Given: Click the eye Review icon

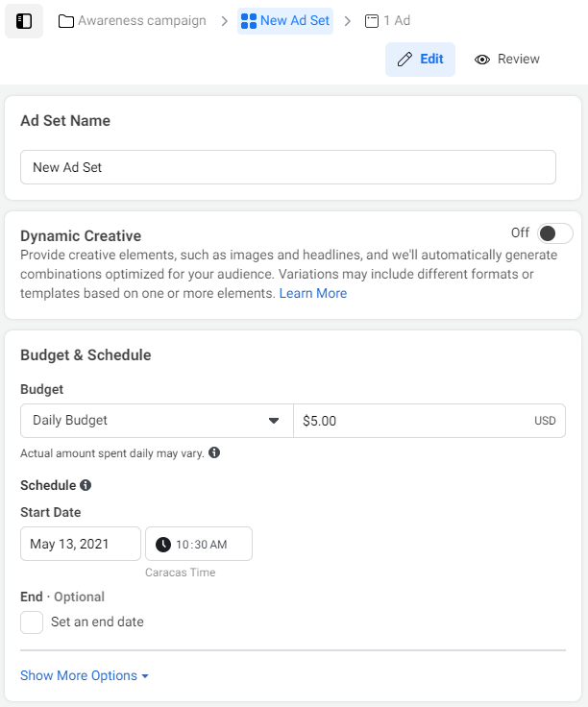Looking at the screenshot, I should (483, 60).
